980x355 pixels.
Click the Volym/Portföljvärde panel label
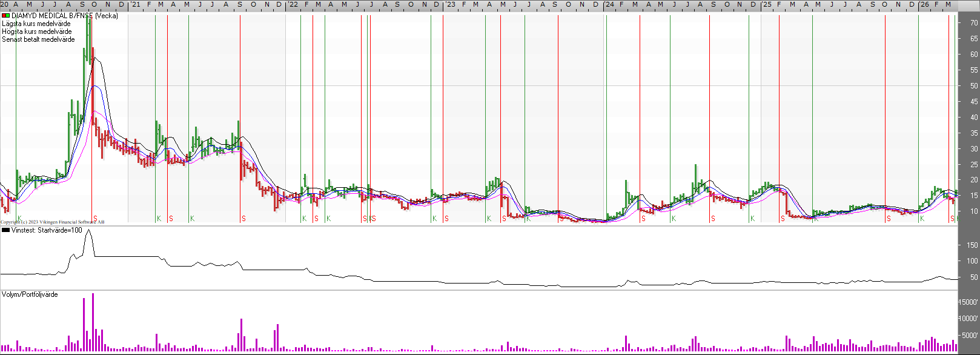pos(30,294)
